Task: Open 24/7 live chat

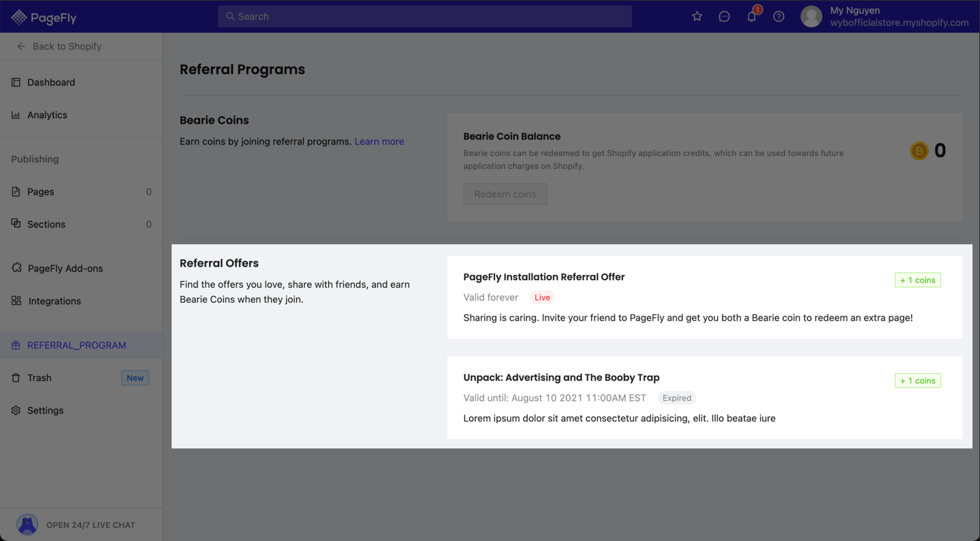Action: click(x=91, y=525)
